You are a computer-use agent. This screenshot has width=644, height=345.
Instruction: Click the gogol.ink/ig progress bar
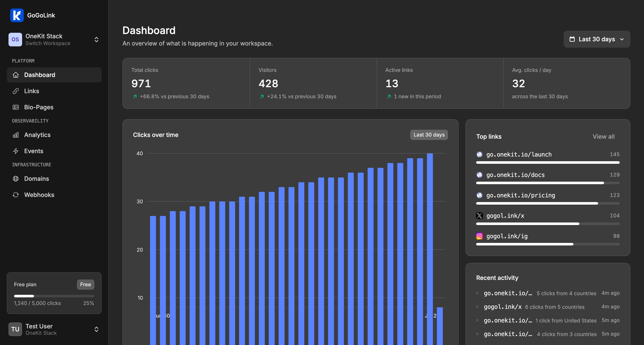click(548, 244)
